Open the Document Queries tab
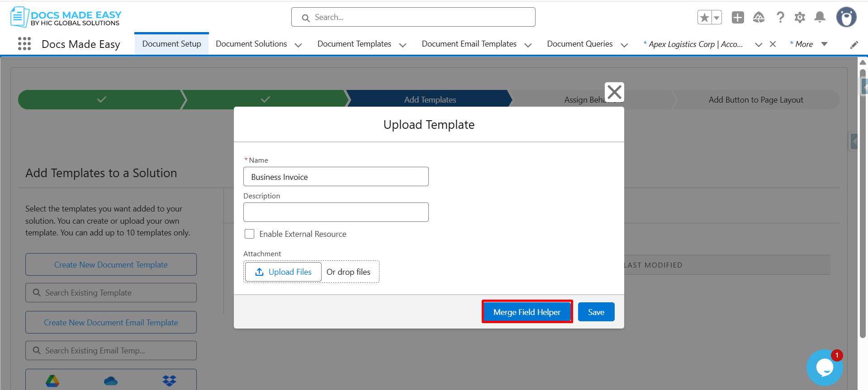Image resolution: width=868 pixels, height=390 pixels. (579, 44)
